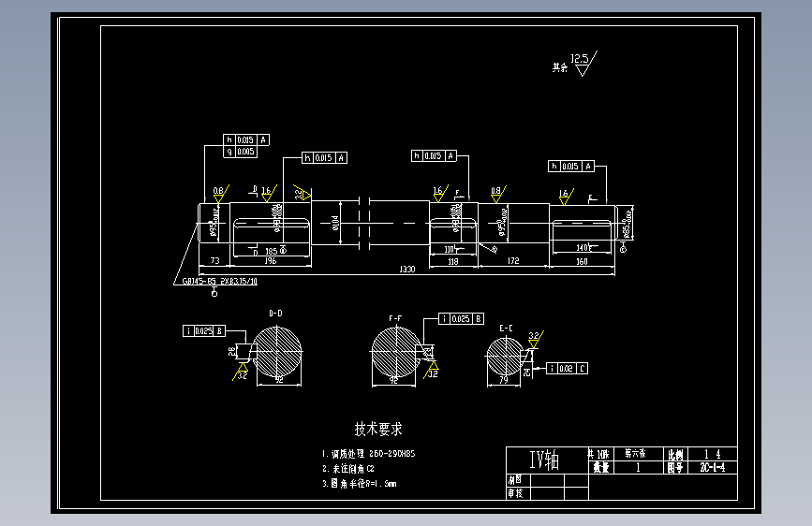Select the 0.025 B frame beside section D-D
Viewport: 812px width, 526px height.
tap(204, 330)
